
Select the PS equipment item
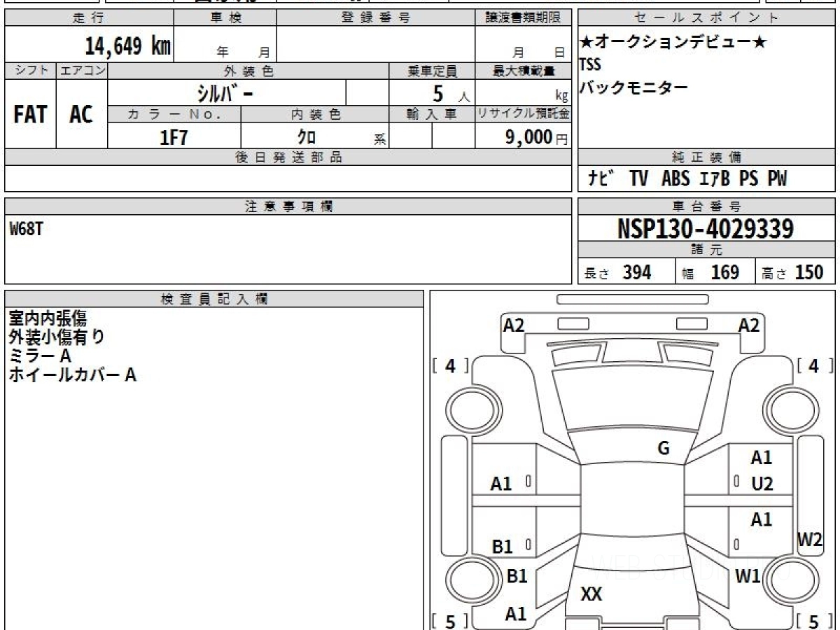tap(749, 179)
